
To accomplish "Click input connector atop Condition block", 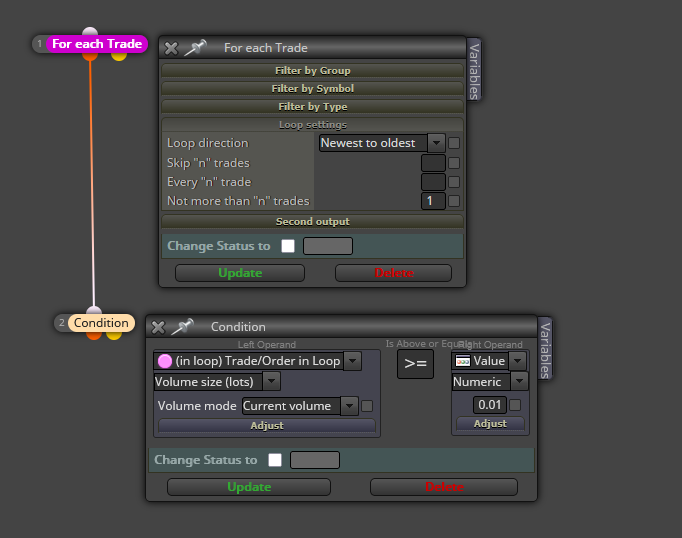I will 94,311.
